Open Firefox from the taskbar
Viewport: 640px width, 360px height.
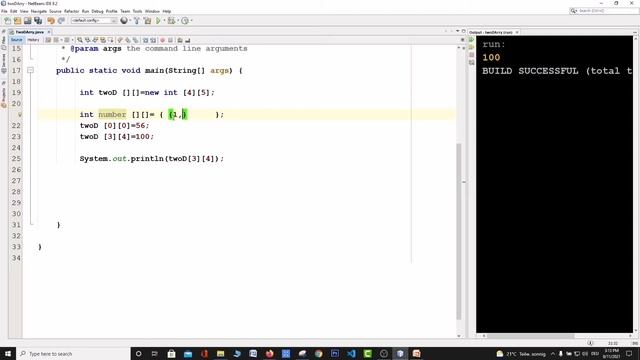269,353
